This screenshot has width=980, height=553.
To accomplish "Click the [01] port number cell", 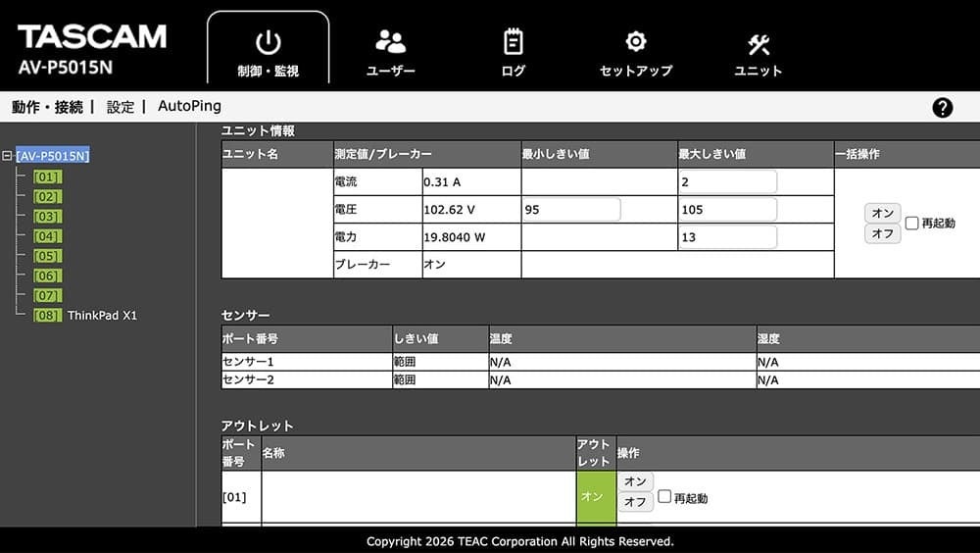I will coord(241,497).
